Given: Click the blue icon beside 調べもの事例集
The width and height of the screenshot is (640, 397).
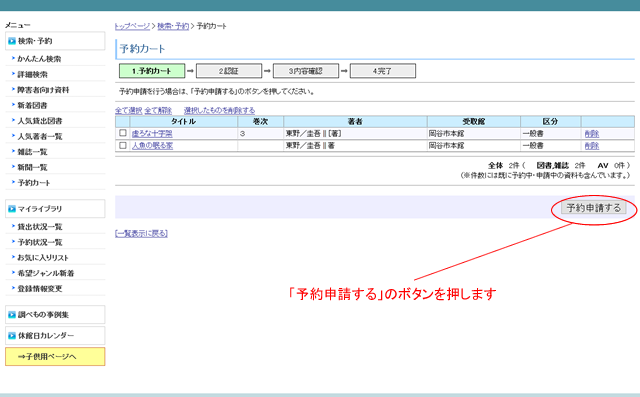Looking at the screenshot, I should point(12,315).
